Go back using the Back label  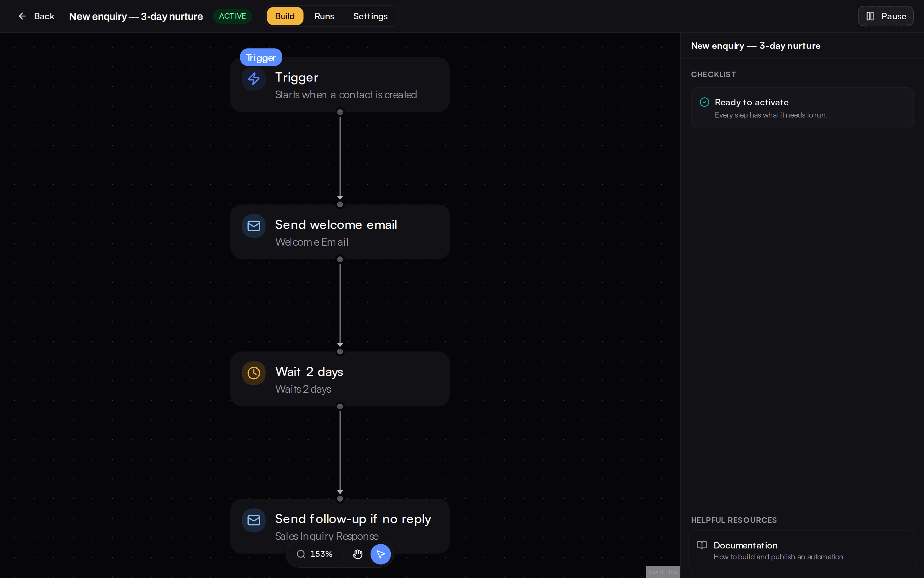tap(44, 16)
